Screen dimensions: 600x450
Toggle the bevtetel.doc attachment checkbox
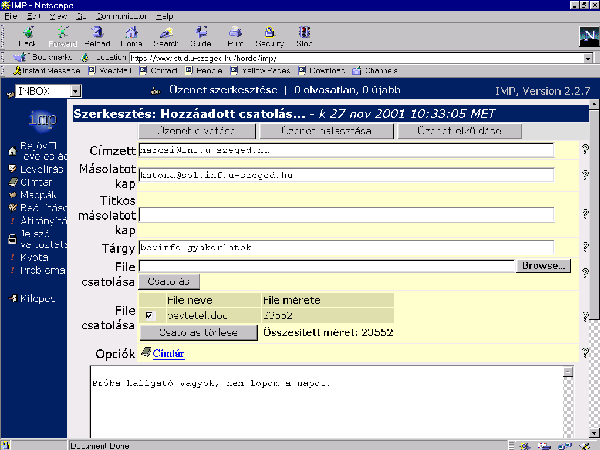[149, 315]
